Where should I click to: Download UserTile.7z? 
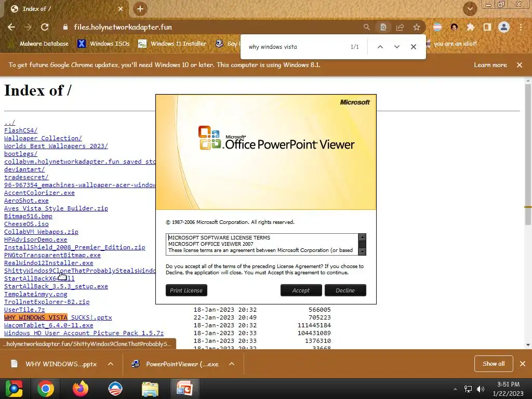pos(24,310)
